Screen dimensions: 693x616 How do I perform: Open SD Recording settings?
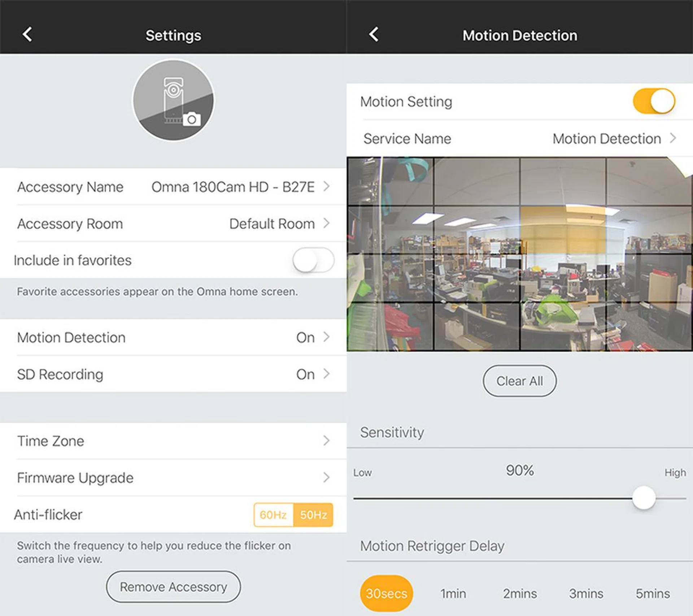(173, 374)
